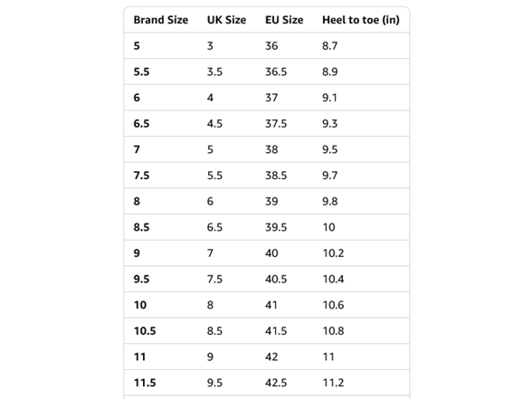Click heel to toe value 9.3

(x=329, y=123)
